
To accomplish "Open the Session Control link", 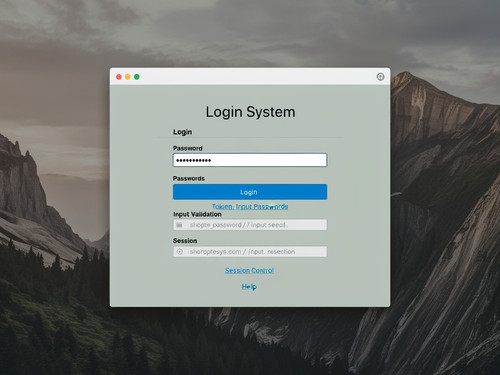I will click(x=249, y=270).
